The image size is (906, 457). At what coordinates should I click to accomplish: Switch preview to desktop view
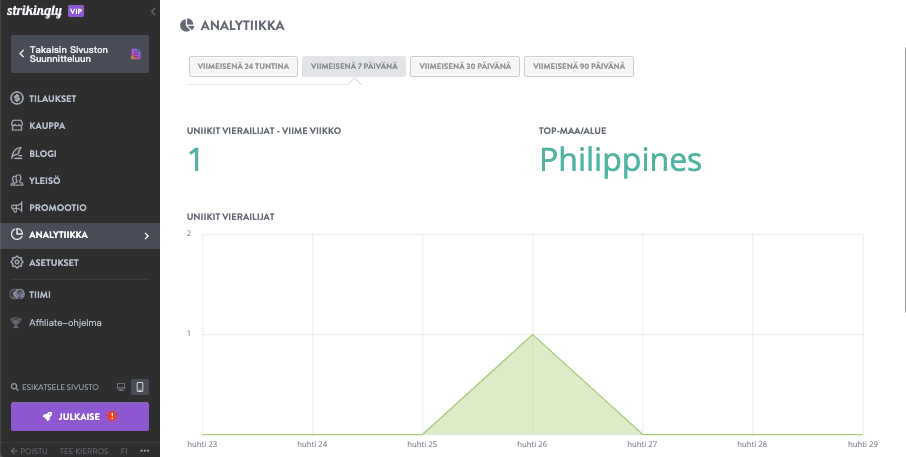tap(121, 387)
